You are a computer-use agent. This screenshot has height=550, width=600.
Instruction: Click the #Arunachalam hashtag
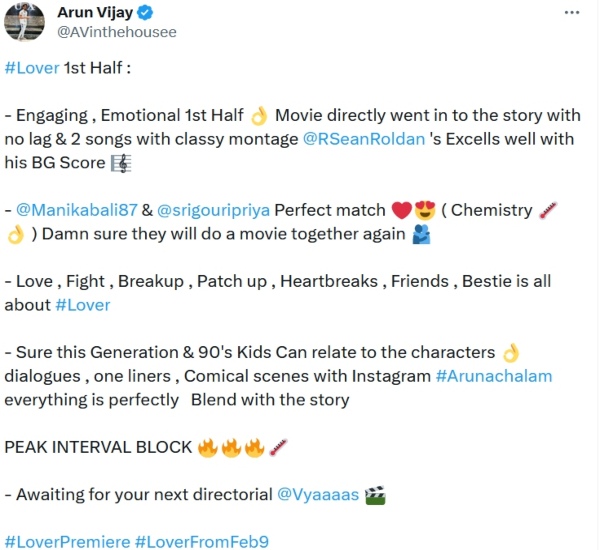click(494, 376)
